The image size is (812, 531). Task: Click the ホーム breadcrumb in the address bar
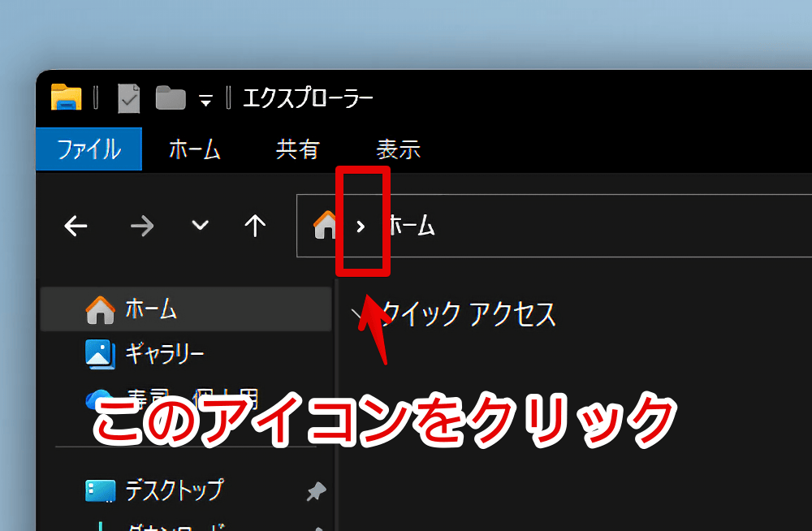(x=412, y=227)
